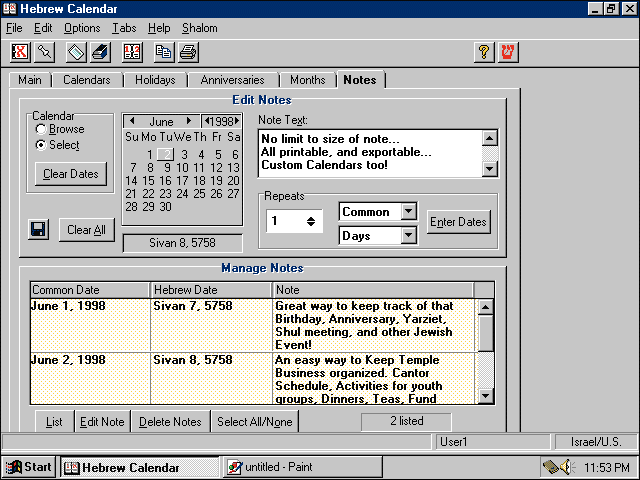Viewport: 640px width, 480px height.
Task: Open help with the question mark icon
Action: [484, 52]
